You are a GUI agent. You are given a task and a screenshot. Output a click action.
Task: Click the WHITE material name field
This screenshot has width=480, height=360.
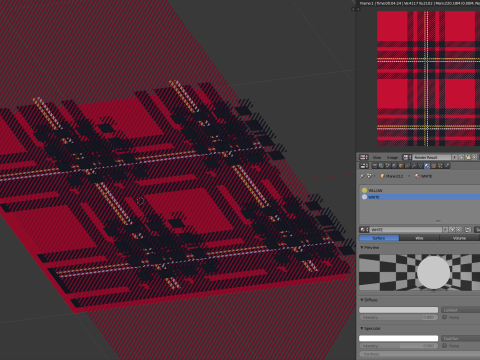406,230
